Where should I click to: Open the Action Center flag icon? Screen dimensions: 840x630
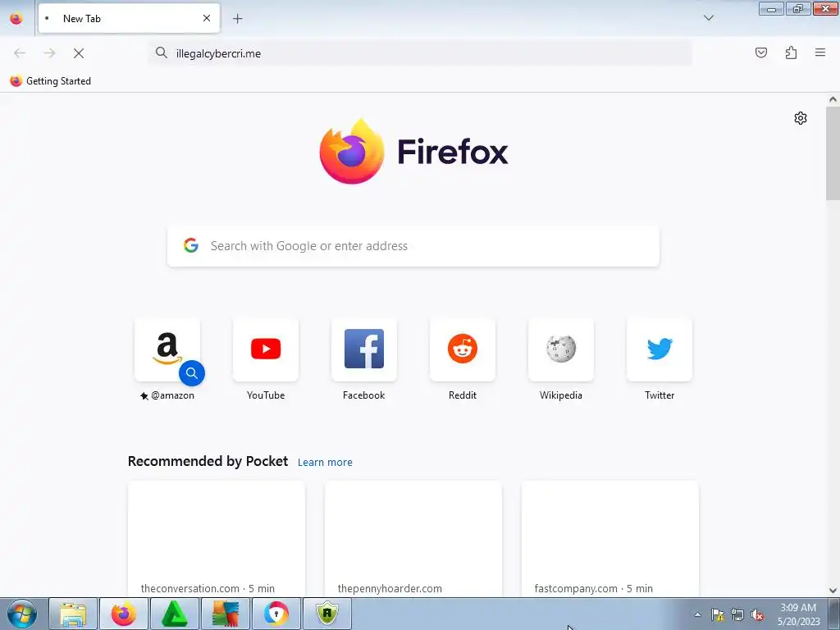[717, 614]
